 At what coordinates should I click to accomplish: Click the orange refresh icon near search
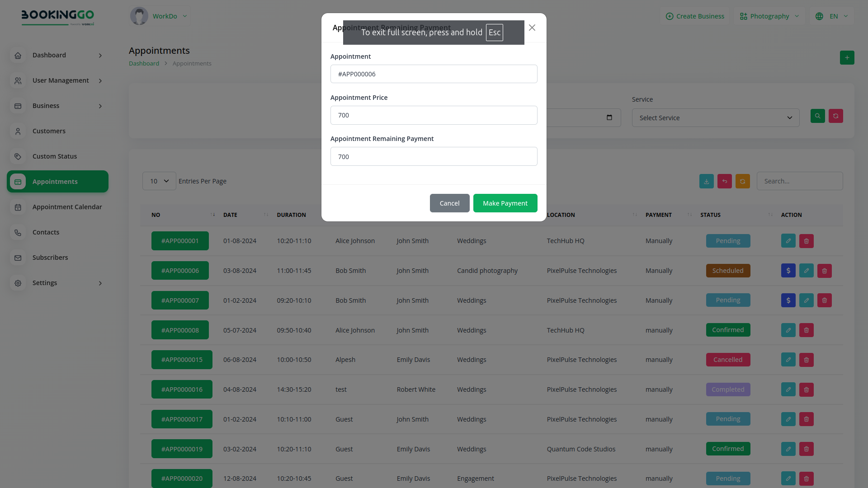click(742, 181)
